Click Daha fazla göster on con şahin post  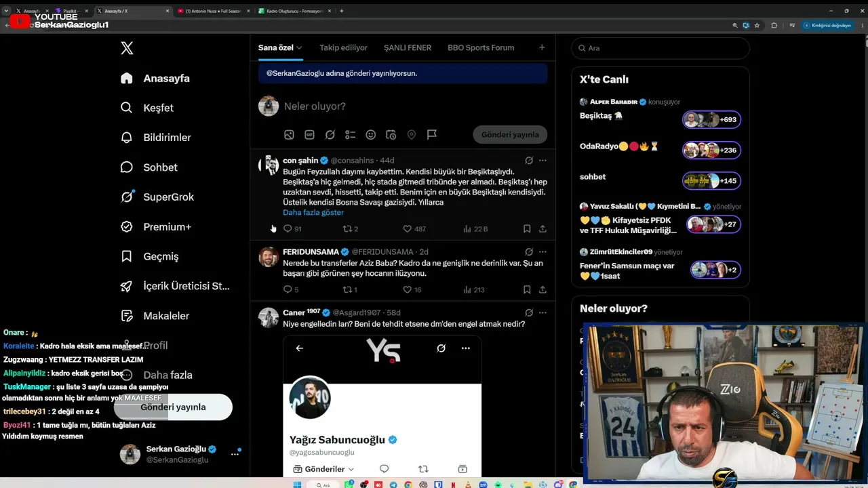(313, 212)
